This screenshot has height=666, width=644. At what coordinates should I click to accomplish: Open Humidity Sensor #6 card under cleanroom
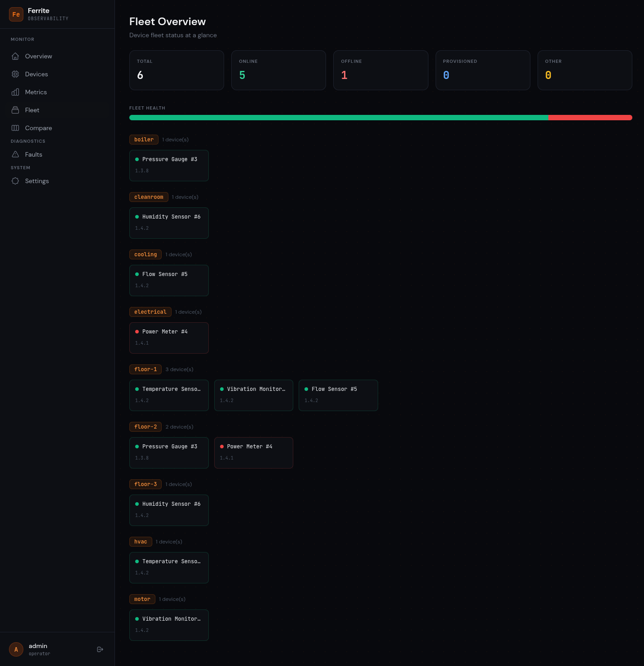tap(169, 223)
